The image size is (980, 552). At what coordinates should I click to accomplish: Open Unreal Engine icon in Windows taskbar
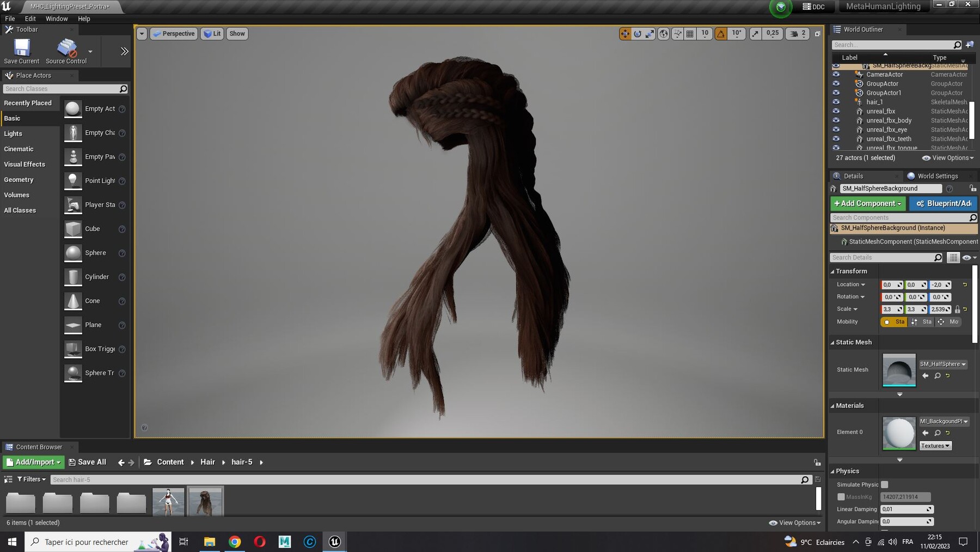pyautogui.click(x=334, y=542)
